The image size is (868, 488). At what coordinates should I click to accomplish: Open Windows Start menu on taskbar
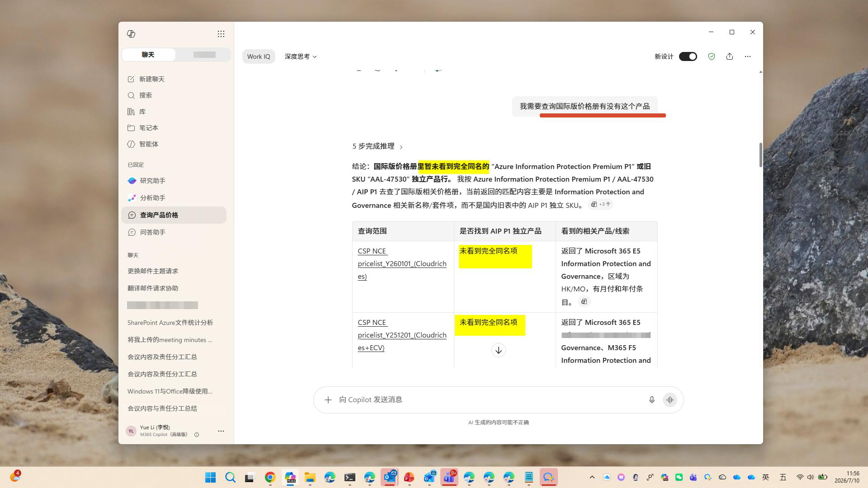[210, 477]
